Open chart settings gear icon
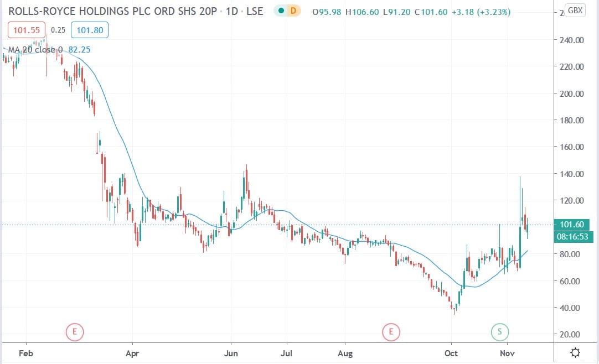This screenshot has width=599, height=364. (x=575, y=352)
